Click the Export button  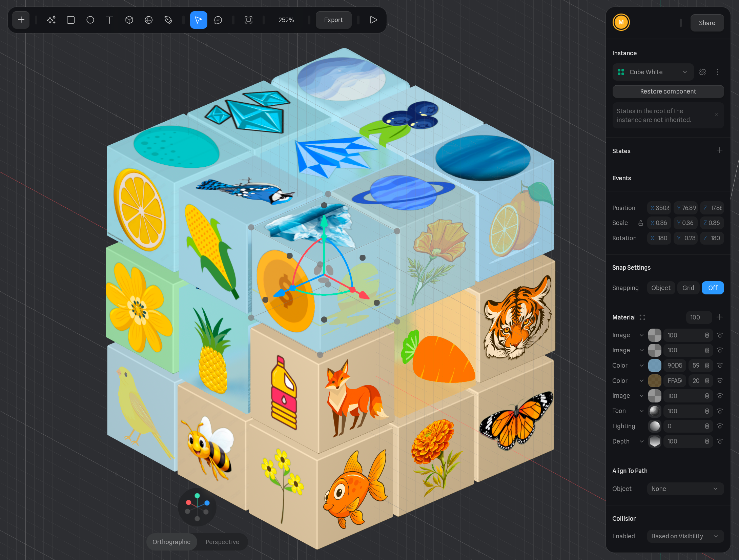333,20
